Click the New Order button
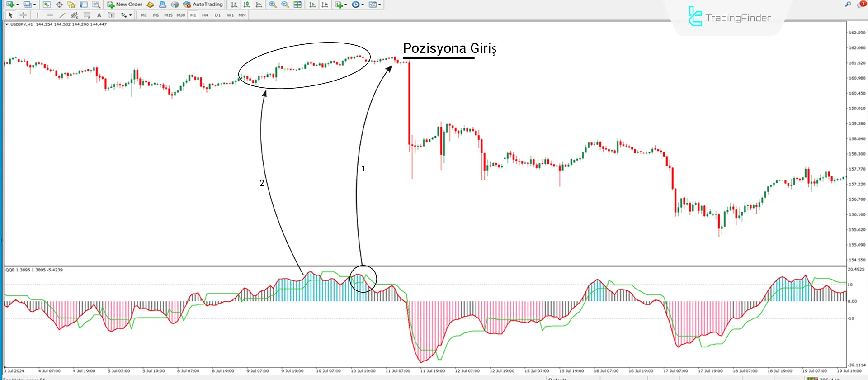The width and height of the screenshot is (868, 380). 125,5
